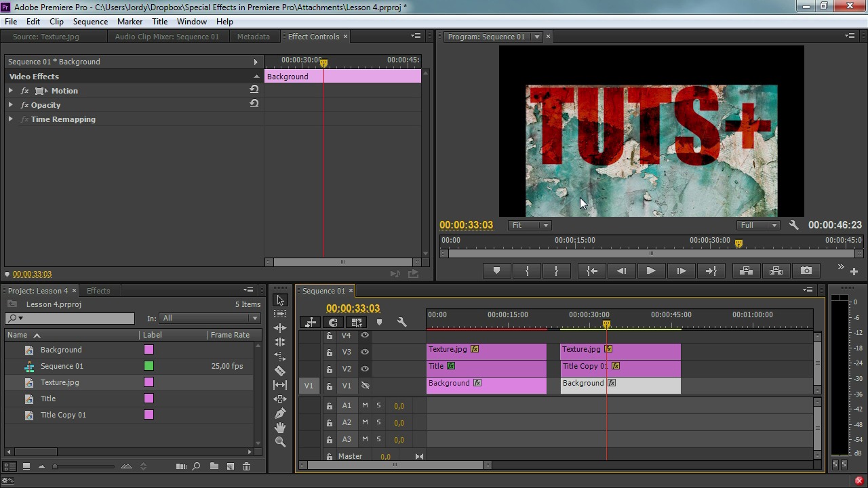Select the Pen tool in tools panel

click(280, 413)
